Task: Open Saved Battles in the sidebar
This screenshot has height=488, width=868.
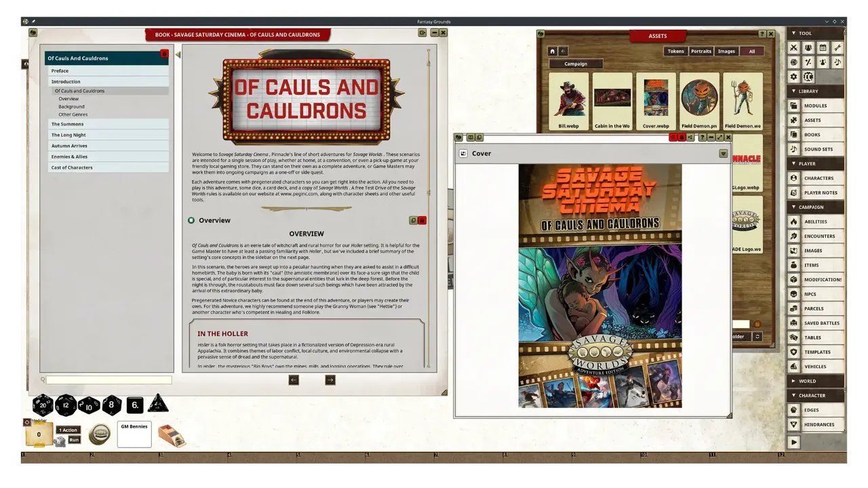Action: 816,323
